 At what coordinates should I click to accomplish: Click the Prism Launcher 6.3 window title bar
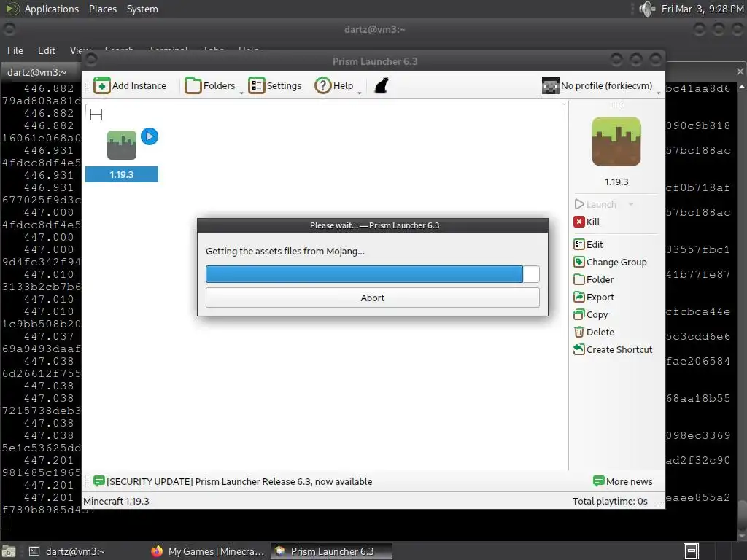pos(374,61)
